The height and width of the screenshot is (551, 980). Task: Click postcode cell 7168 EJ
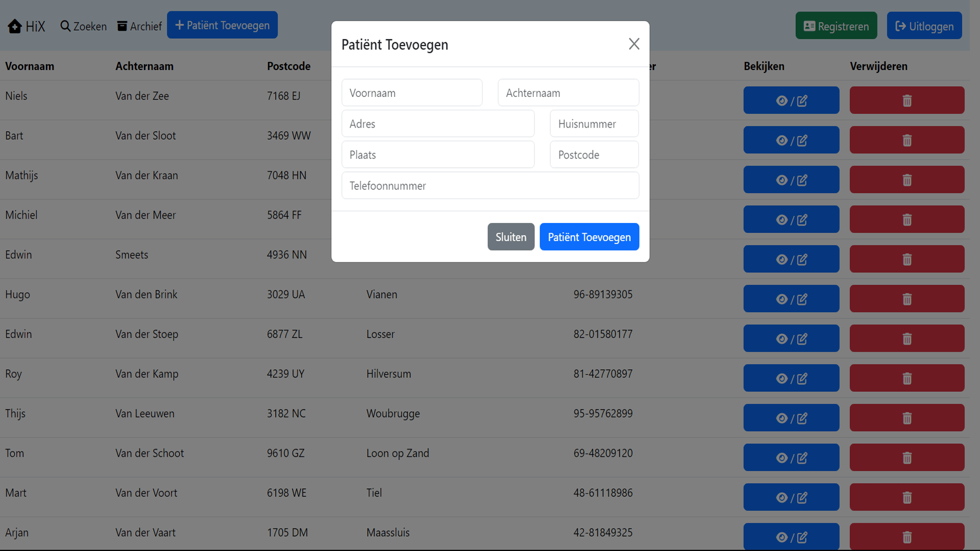284,96
